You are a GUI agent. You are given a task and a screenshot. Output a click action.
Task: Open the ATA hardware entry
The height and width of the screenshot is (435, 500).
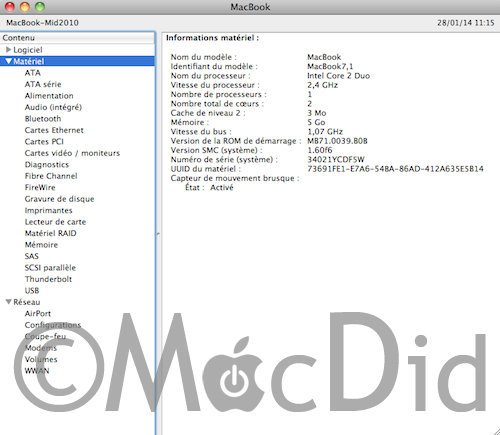pyautogui.click(x=33, y=73)
